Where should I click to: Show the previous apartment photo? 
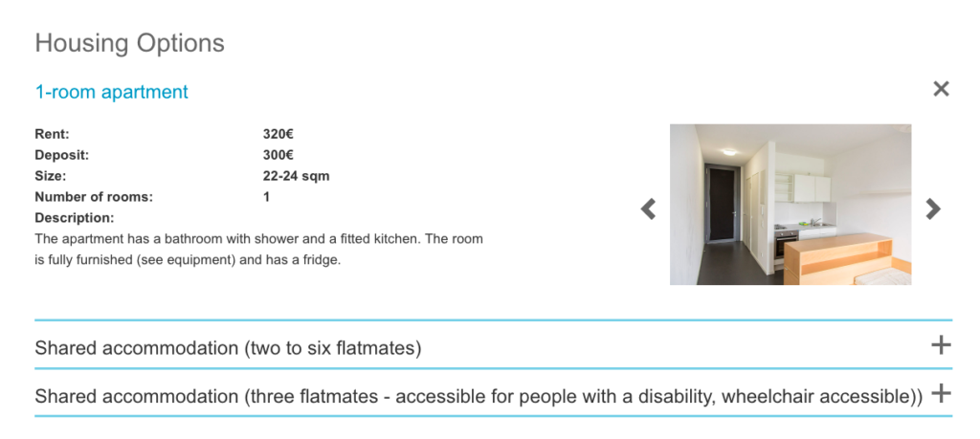tap(649, 209)
